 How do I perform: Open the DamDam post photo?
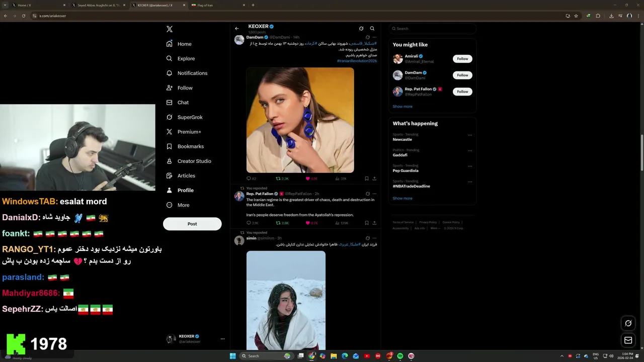(x=300, y=120)
